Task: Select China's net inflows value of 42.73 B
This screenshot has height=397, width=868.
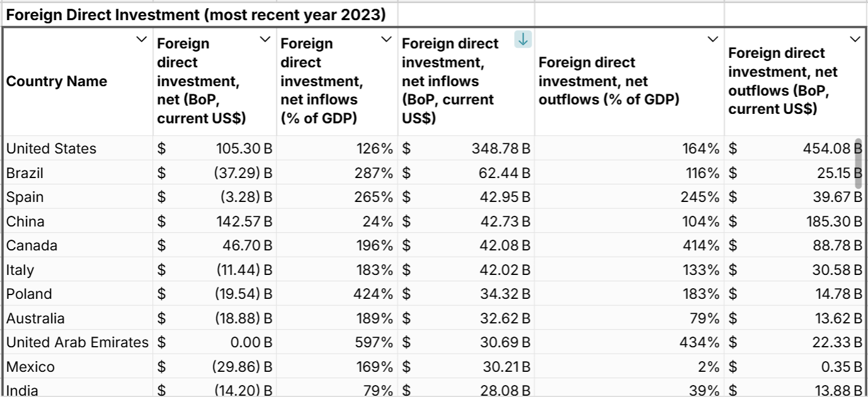Action: coord(466,221)
